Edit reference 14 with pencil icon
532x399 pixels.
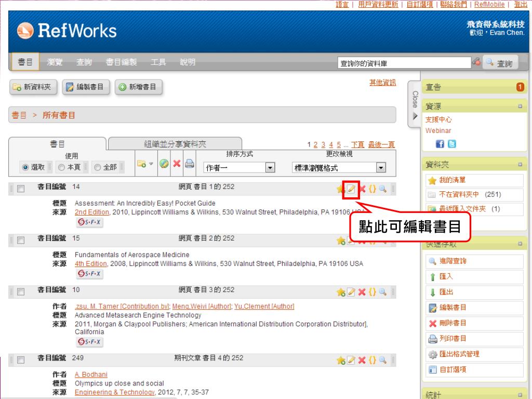[x=351, y=189]
